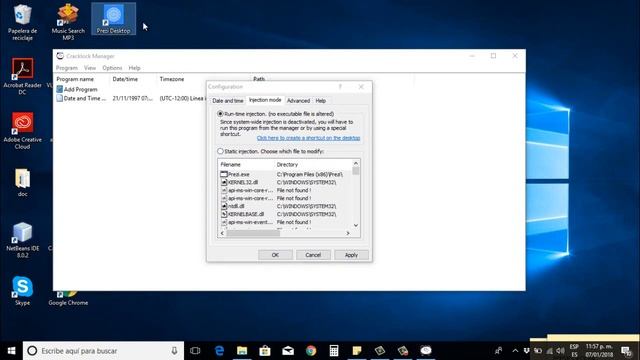Select the api-ms-win-event file row
Image resolution: width=640 pixels, height=360 pixels.
(286, 222)
